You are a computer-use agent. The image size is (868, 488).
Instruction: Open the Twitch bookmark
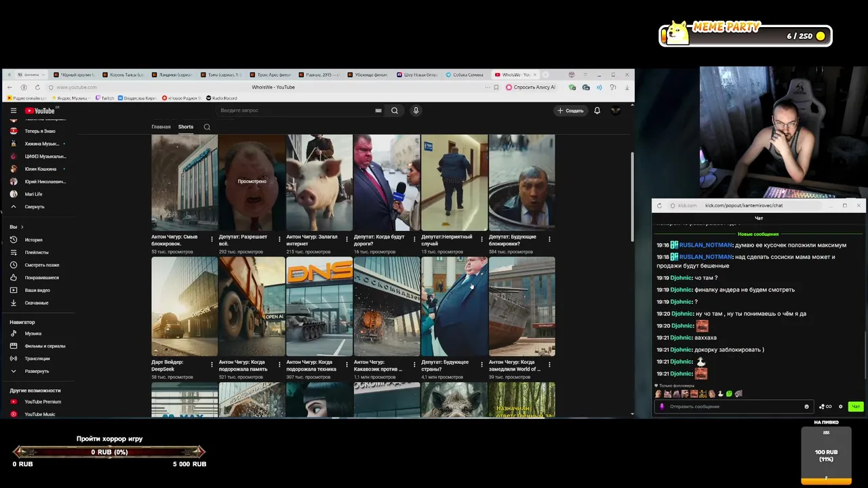pos(105,98)
